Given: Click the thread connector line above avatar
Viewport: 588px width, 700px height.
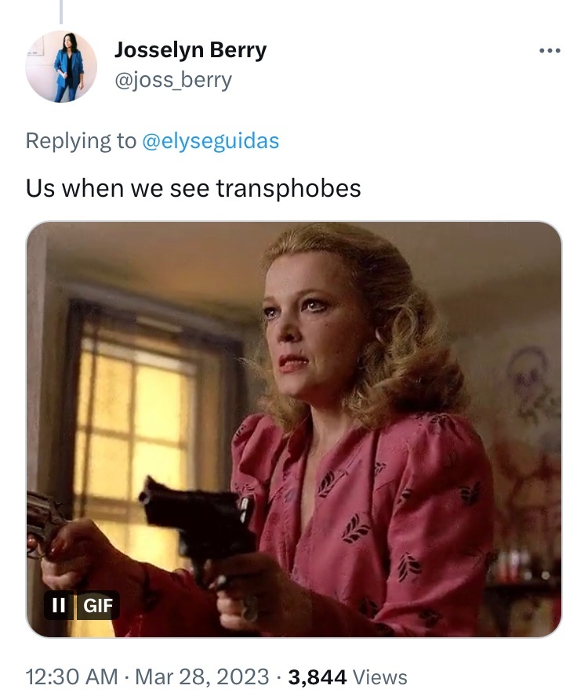Looking at the screenshot, I should pos(61,12).
